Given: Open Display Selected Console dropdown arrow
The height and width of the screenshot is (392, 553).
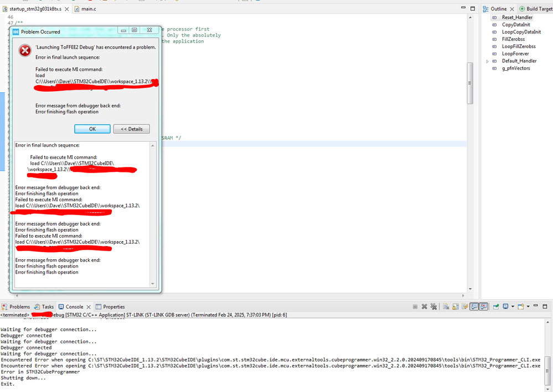Looking at the screenshot, I should pos(513,306).
